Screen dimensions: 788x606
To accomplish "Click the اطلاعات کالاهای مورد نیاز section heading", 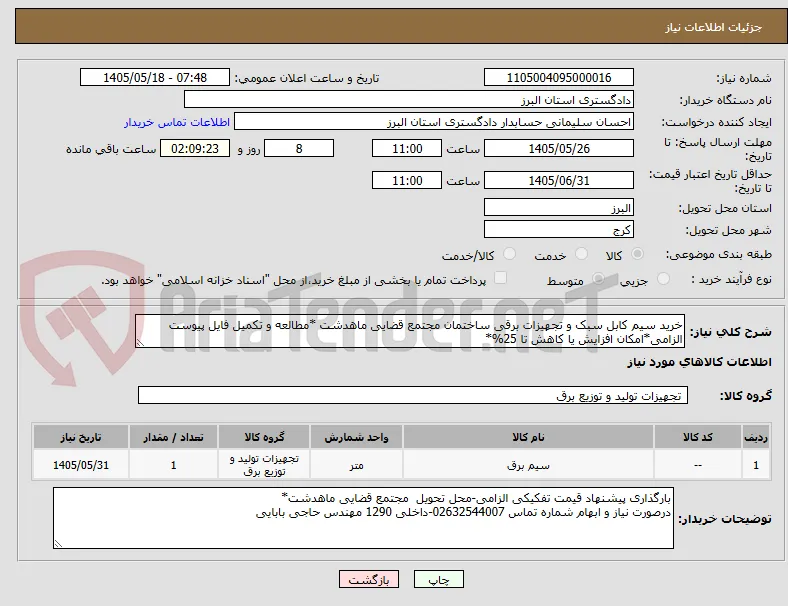I will pos(699,362).
